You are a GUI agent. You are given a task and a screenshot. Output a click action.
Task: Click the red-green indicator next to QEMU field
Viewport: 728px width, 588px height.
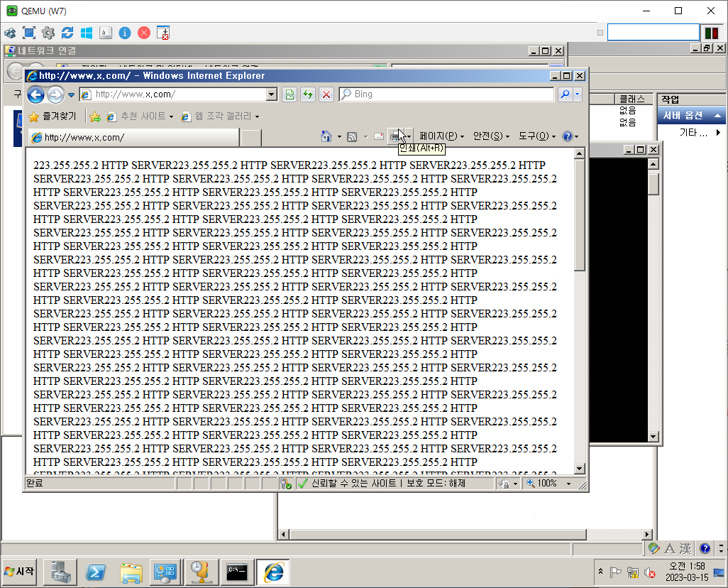click(712, 33)
